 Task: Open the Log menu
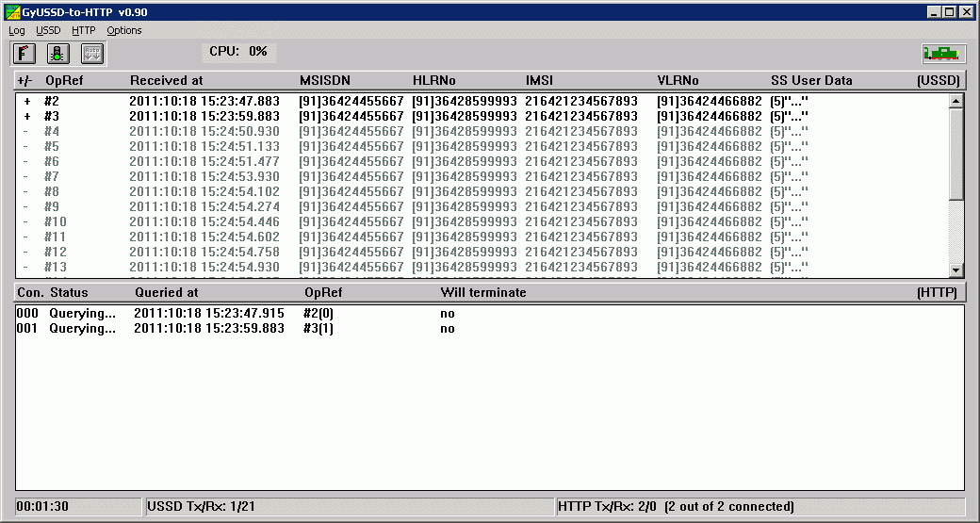coord(17,30)
